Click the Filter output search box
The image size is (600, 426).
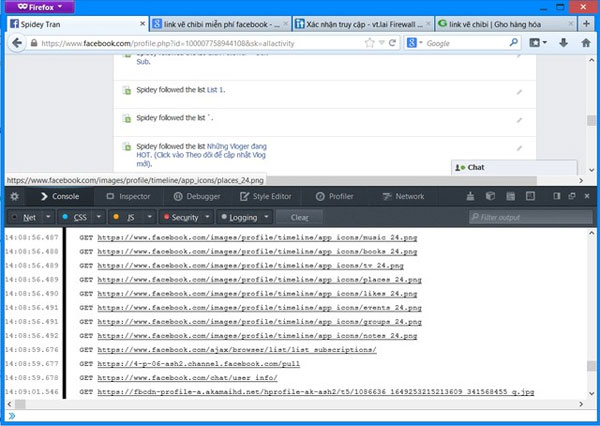530,217
